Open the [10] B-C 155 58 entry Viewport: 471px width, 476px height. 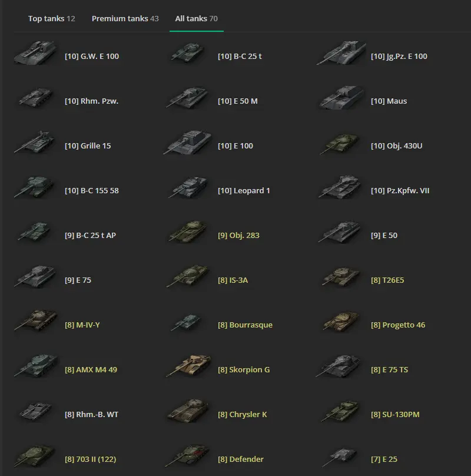tap(91, 191)
